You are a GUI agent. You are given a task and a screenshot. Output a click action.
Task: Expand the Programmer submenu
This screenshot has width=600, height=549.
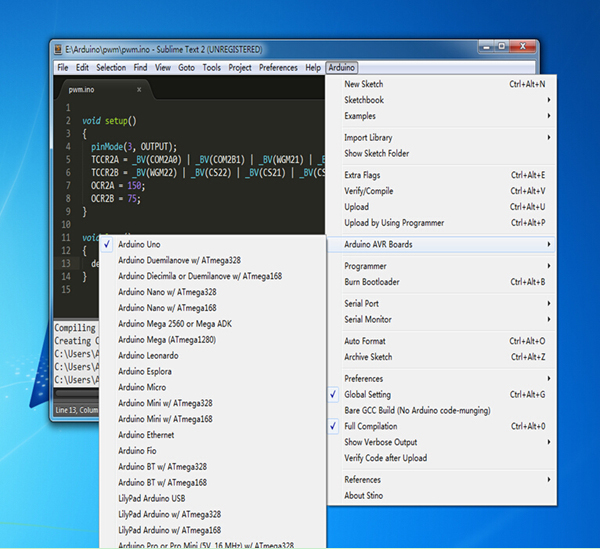442,266
